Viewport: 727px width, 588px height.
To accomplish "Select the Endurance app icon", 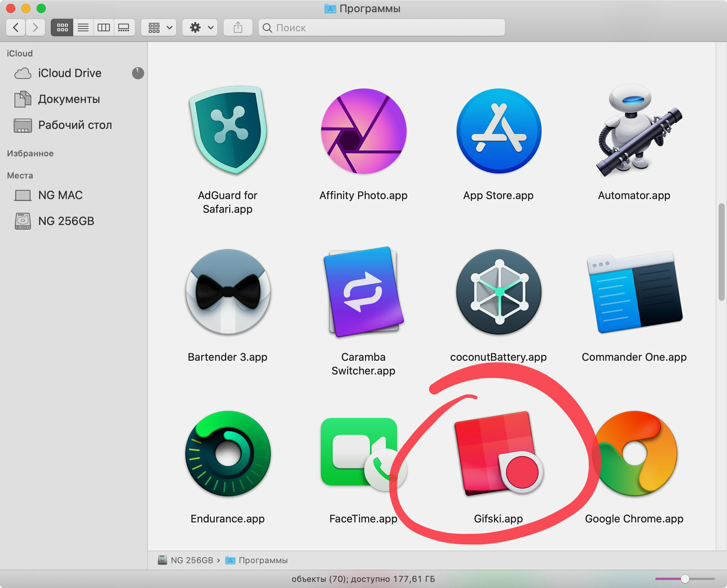I will click(228, 454).
